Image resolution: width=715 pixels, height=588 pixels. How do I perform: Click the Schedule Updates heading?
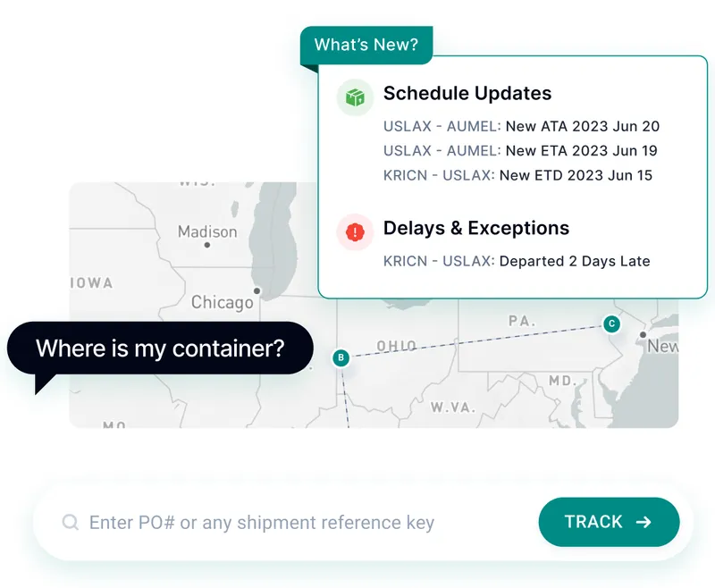tap(467, 93)
